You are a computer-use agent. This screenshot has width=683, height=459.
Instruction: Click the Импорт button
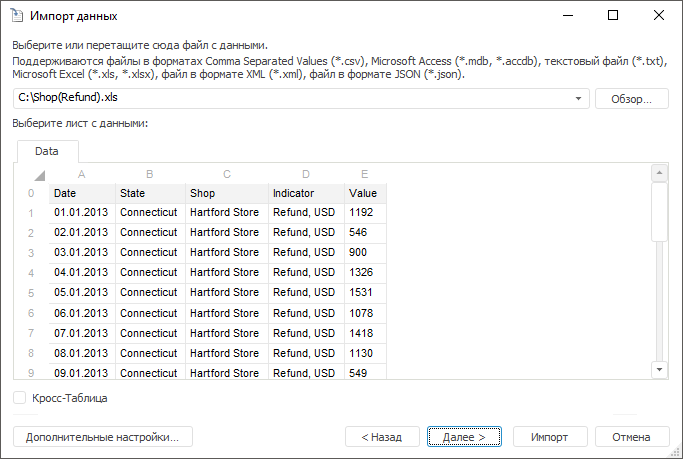(550, 437)
